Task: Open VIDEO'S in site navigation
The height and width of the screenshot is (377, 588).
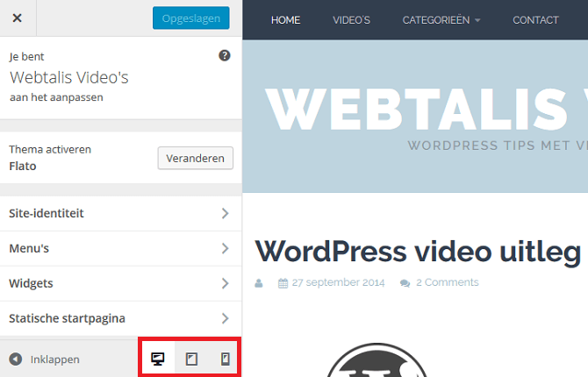Action: [x=351, y=20]
